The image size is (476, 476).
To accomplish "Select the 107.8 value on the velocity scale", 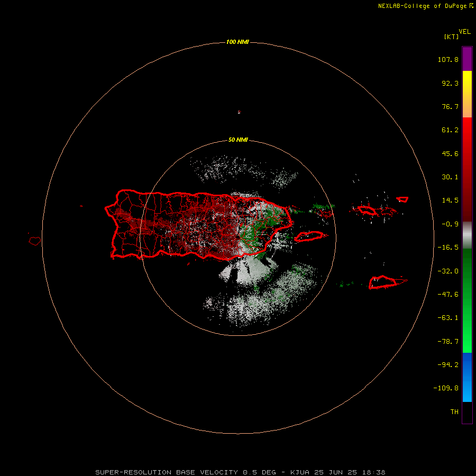I will 448,59.
